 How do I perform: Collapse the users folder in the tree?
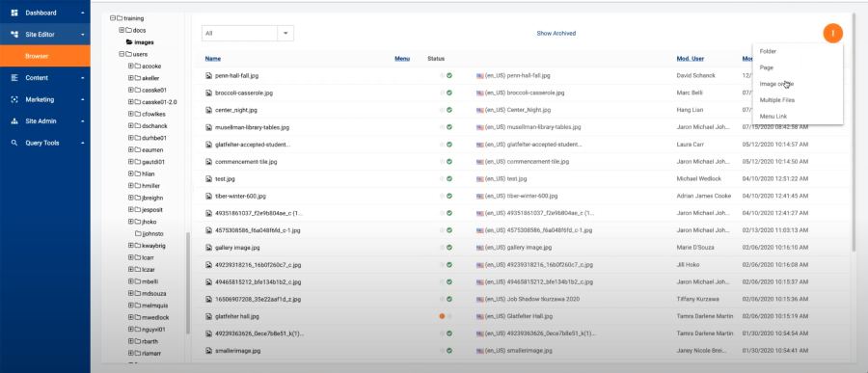click(x=122, y=54)
